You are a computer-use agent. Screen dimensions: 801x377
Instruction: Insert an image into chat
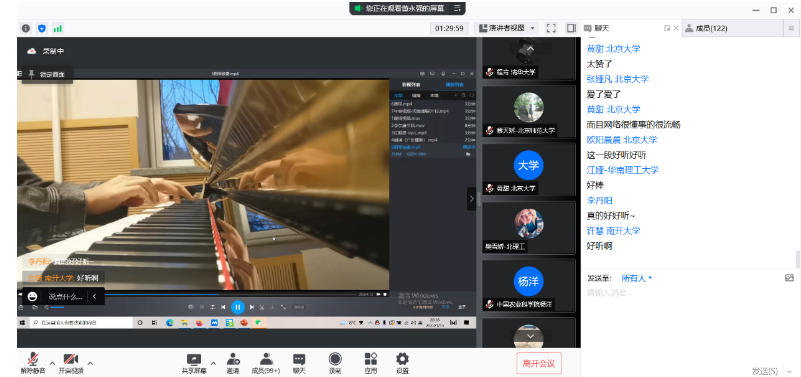789,278
